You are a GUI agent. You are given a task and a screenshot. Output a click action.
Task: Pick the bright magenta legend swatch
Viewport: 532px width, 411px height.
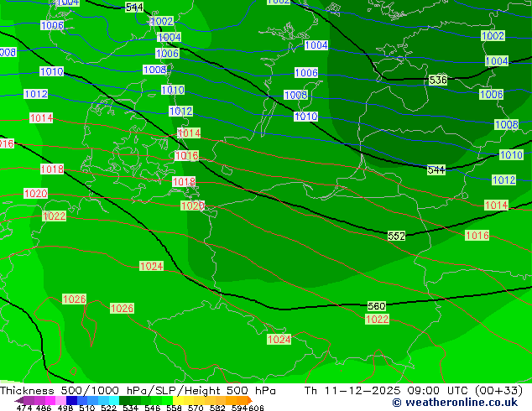pyautogui.click(x=50, y=400)
